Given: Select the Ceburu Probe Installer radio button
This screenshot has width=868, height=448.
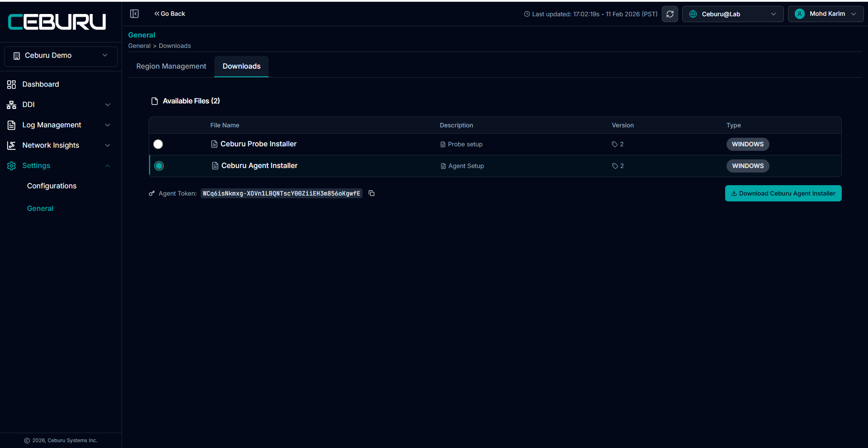Looking at the screenshot, I should pos(158,144).
